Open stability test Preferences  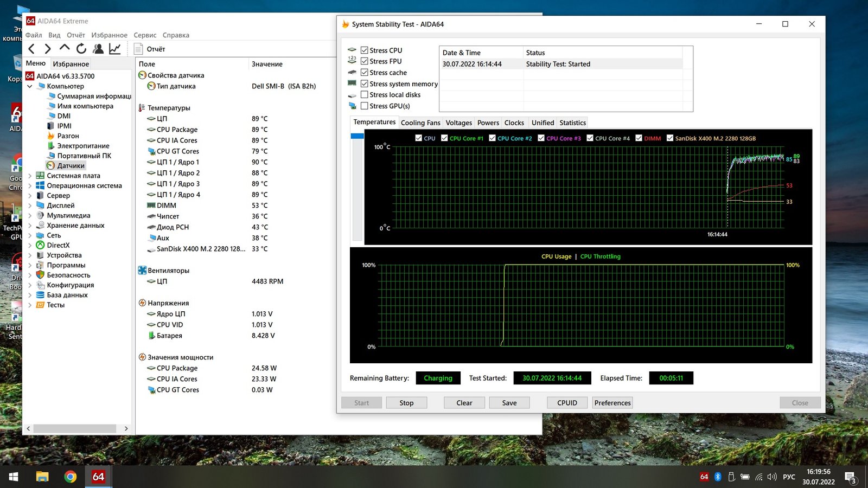(612, 403)
